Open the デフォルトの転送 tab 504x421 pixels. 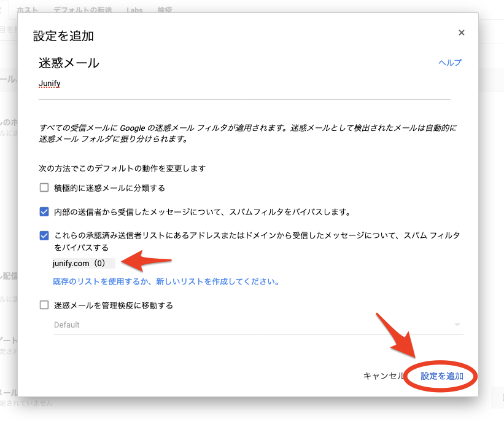[81, 10]
